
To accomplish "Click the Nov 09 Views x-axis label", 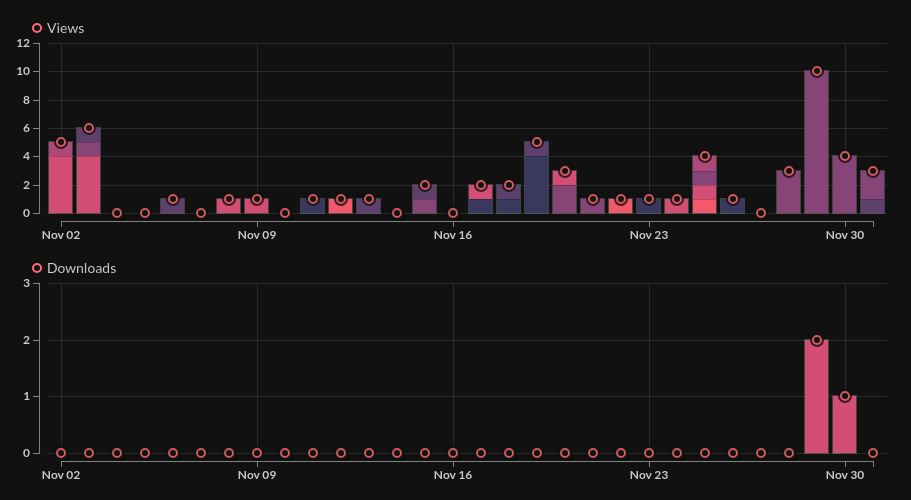I will pos(257,236).
